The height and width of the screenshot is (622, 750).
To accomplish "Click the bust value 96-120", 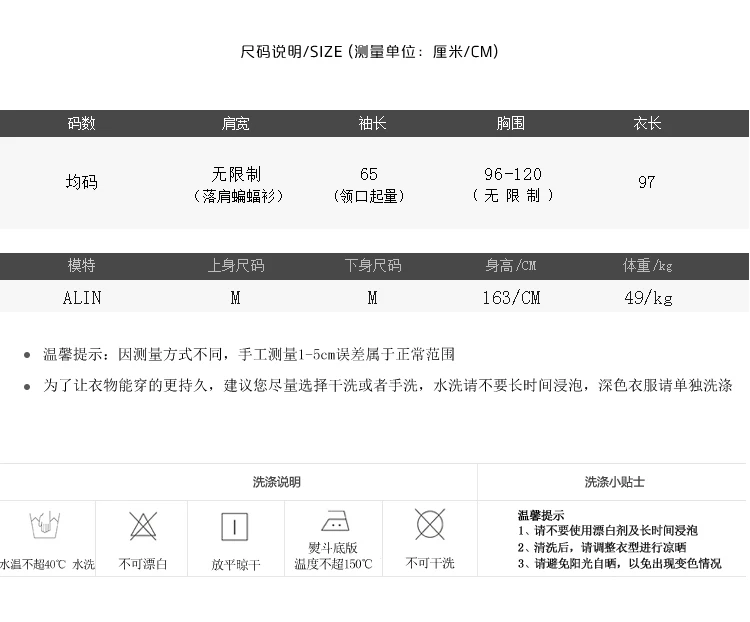I will point(513,174).
